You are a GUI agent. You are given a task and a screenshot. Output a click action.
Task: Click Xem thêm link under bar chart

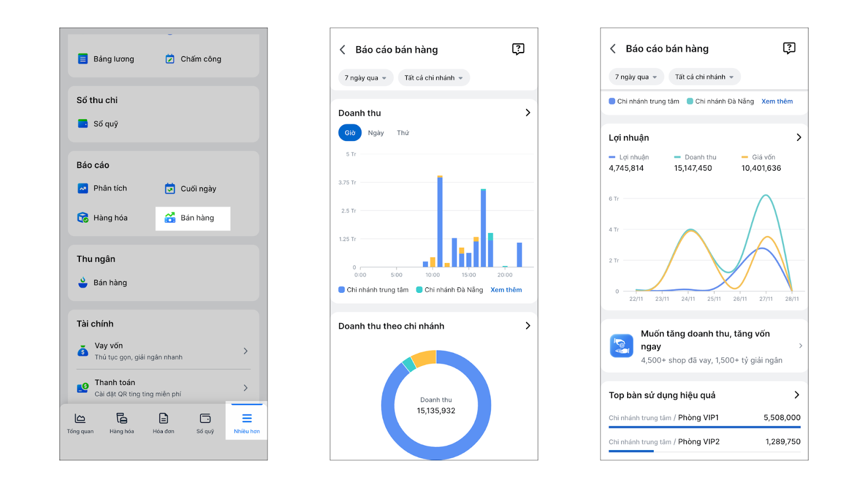(506, 290)
